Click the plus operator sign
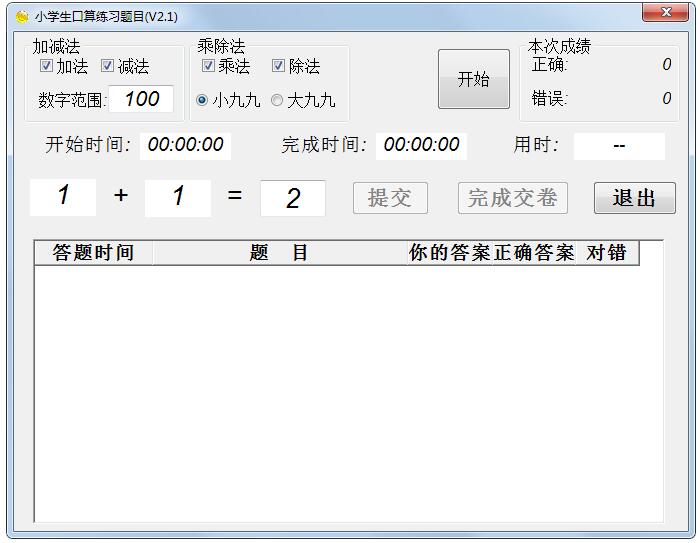 click(121, 195)
